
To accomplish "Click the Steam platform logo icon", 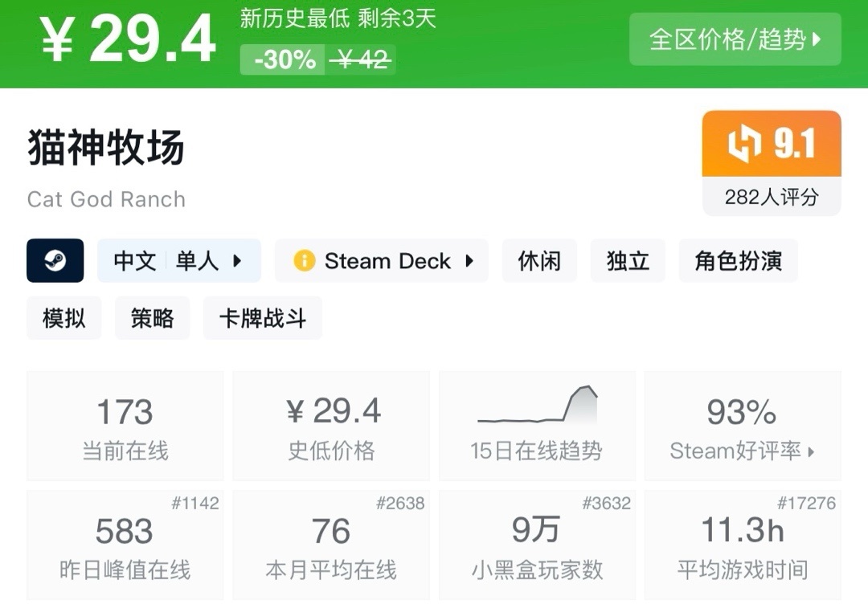I will tap(55, 261).
